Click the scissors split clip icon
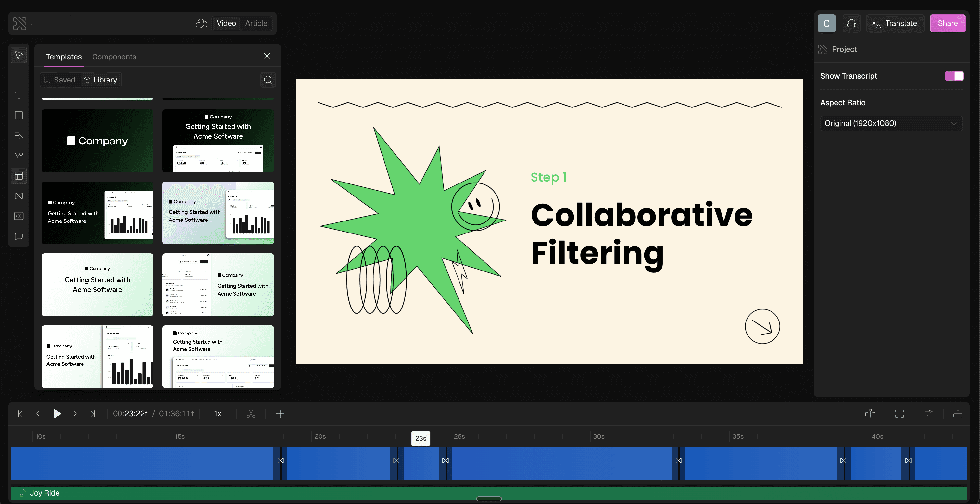The width and height of the screenshot is (980, 504). coord(251,414)
